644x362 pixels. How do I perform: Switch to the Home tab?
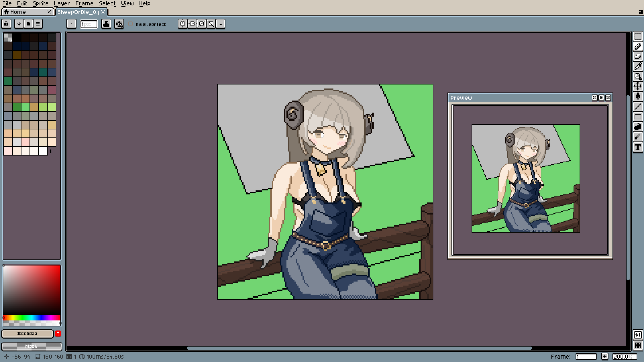pyautogui.click(x=17, y=12)
